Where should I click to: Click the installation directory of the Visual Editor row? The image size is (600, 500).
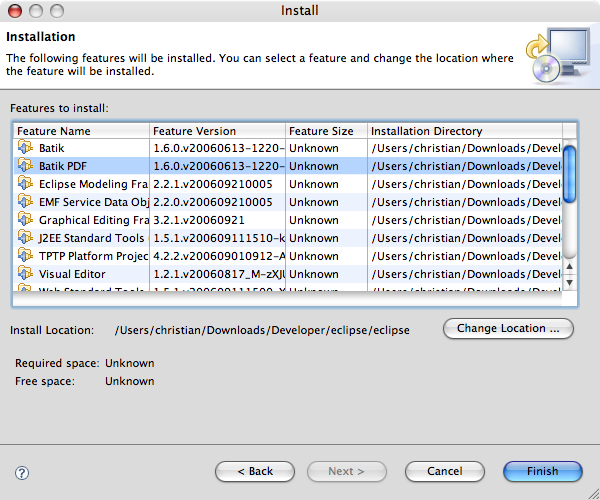(x=466, y=274)
